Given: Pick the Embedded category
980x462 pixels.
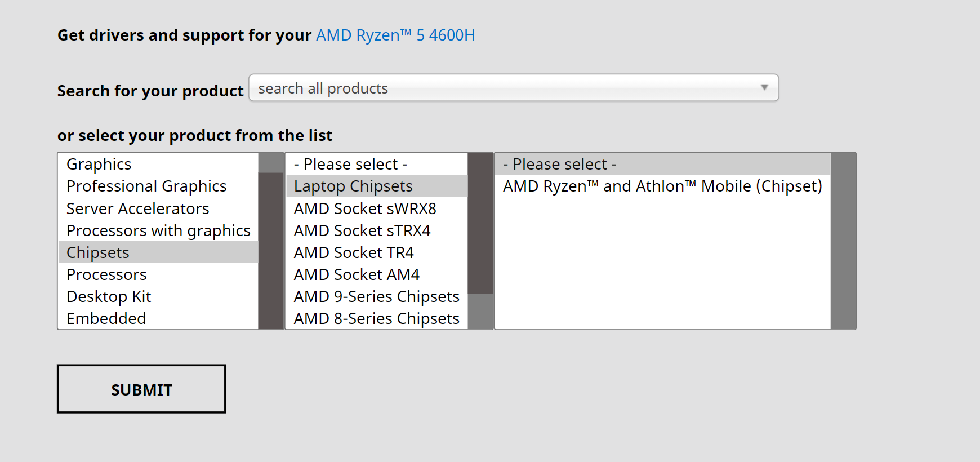Looking at the screenshot, I should [x=158, y=318].
